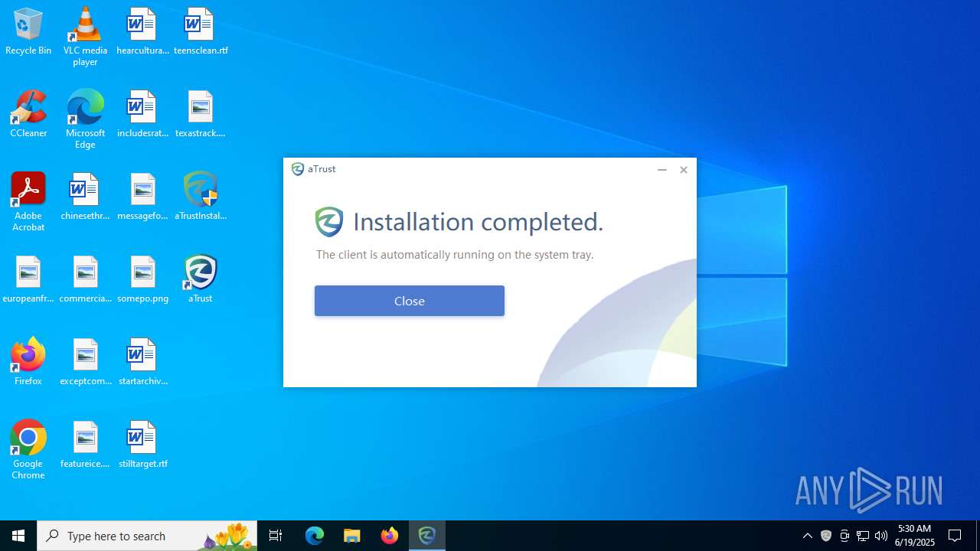The width and height of the screenshot is (980, 551).
Task: Open Firefox from the taskbar
Action: [390, 536]
